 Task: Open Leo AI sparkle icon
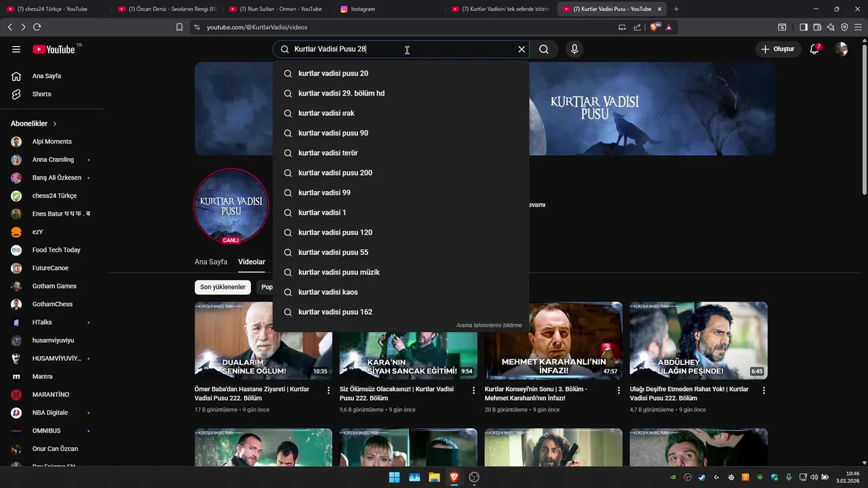831,27
